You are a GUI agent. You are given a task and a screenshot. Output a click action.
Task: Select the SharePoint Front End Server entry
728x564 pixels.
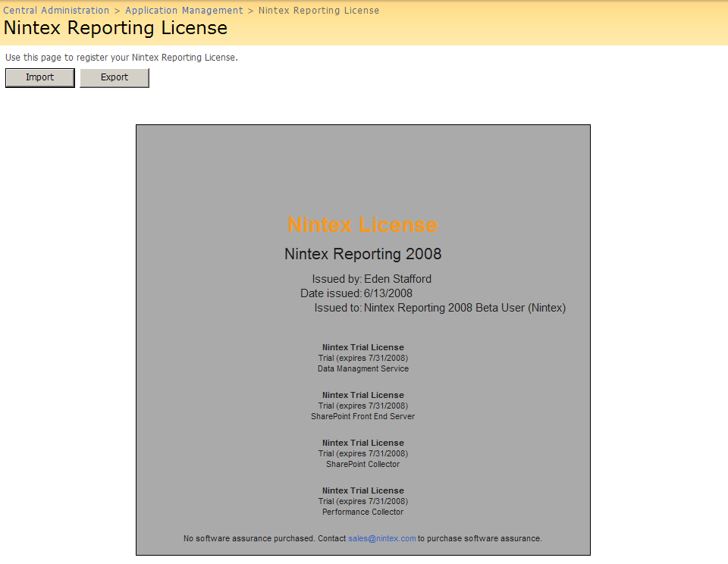click(x=362, y=416)
